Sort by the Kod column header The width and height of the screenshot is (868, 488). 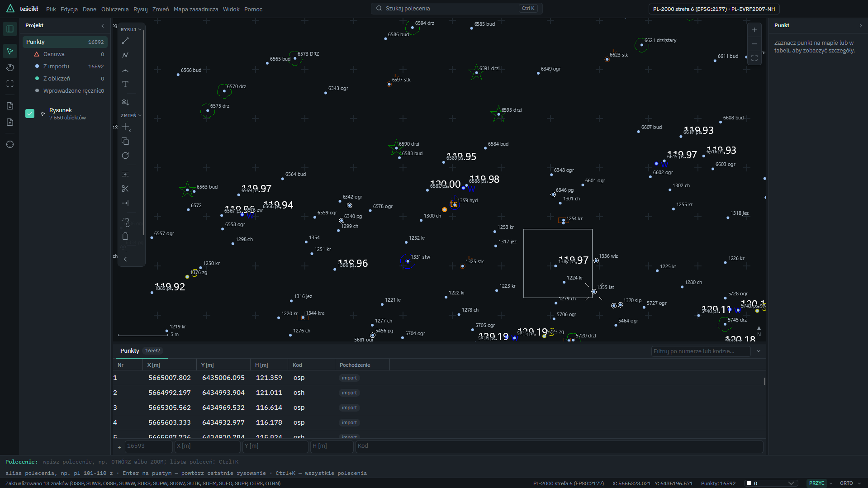311,365
